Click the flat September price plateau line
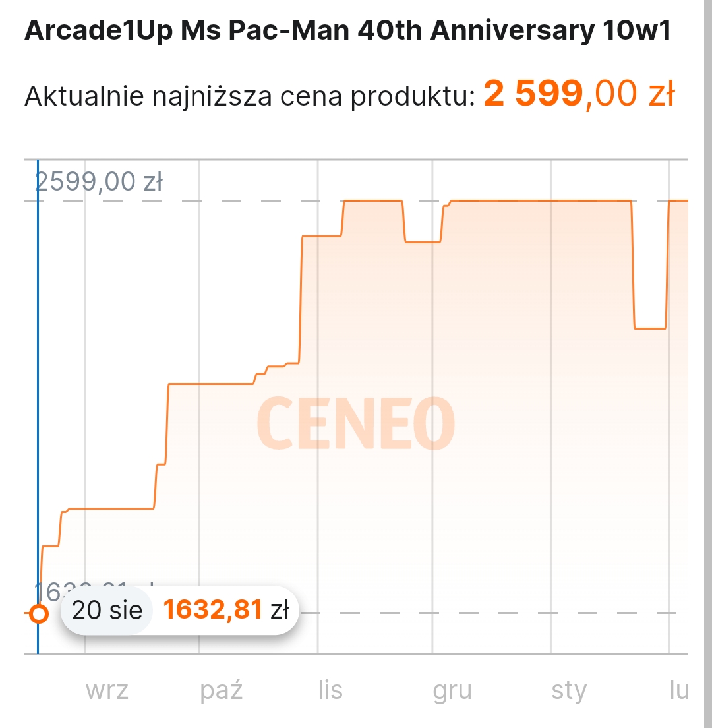Viewport: 712px width, 728px height. [x=111, y=508]
